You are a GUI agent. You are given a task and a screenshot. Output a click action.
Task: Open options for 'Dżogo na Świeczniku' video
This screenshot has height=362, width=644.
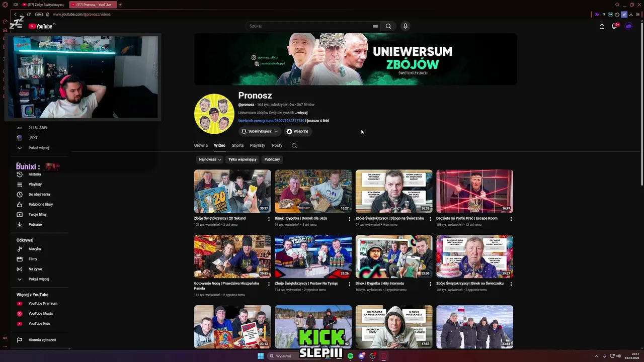(x=430, y=219)
